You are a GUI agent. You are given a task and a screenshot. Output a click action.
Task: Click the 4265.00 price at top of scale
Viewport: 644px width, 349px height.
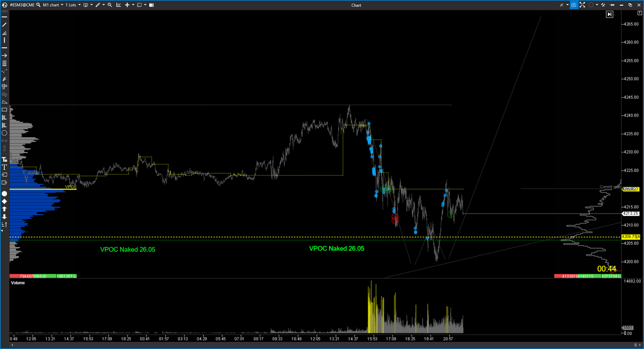[x=631, y=24]
